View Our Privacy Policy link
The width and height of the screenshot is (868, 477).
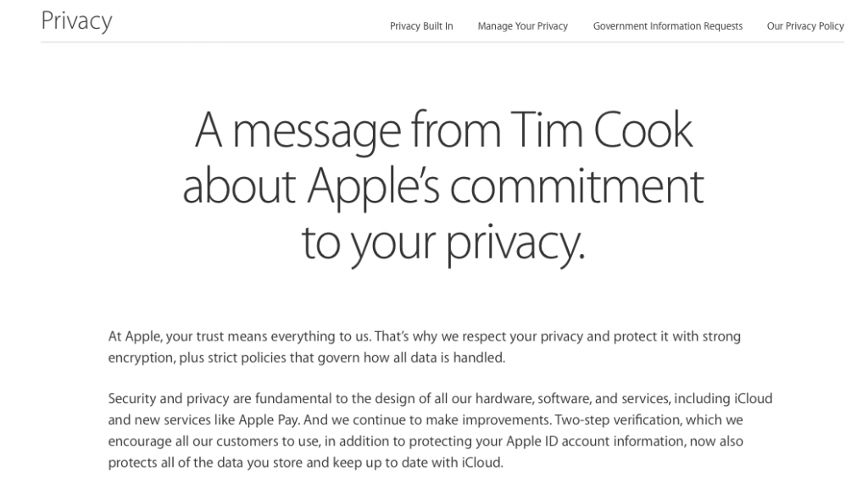coord(805,26)
